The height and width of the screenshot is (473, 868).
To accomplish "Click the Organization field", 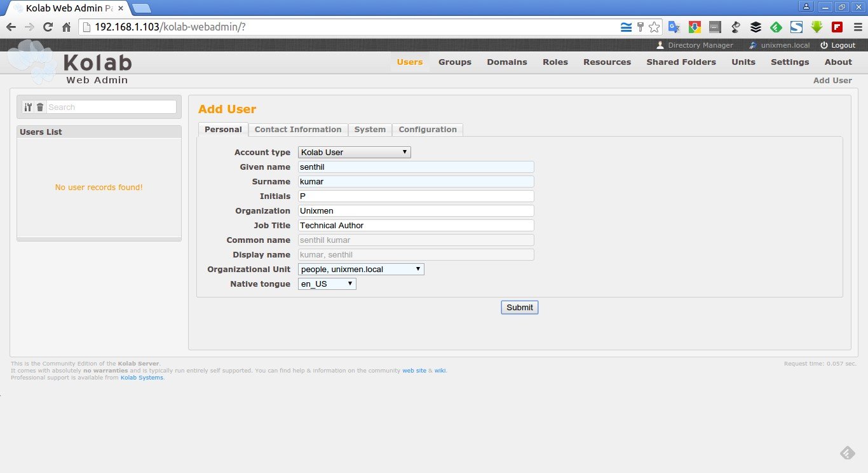I will pos(416,211).
